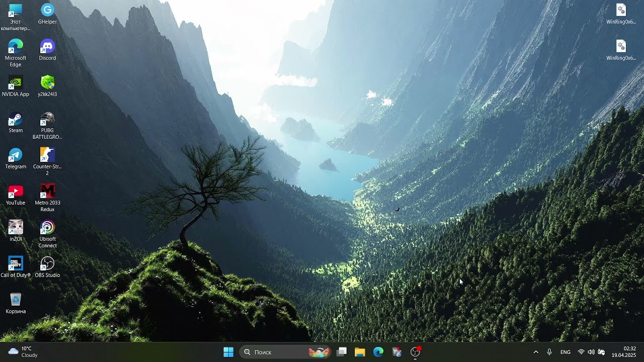Image resolution: width=644 pixels, height=362 pixels.
Task: Select the Call of Duty desktop shortcut
Action: coord(16,267)
